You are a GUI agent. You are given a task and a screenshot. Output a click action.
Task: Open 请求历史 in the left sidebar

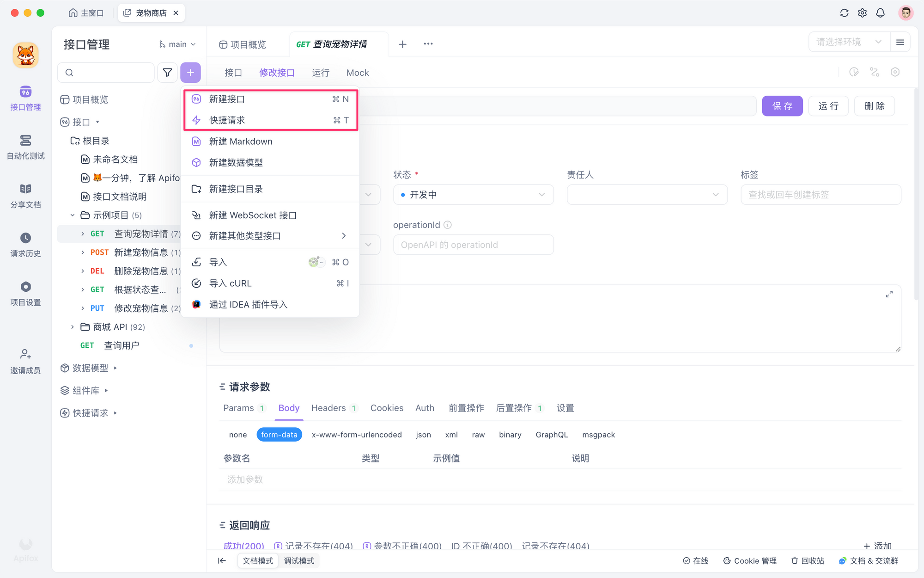tap(25, 245)
